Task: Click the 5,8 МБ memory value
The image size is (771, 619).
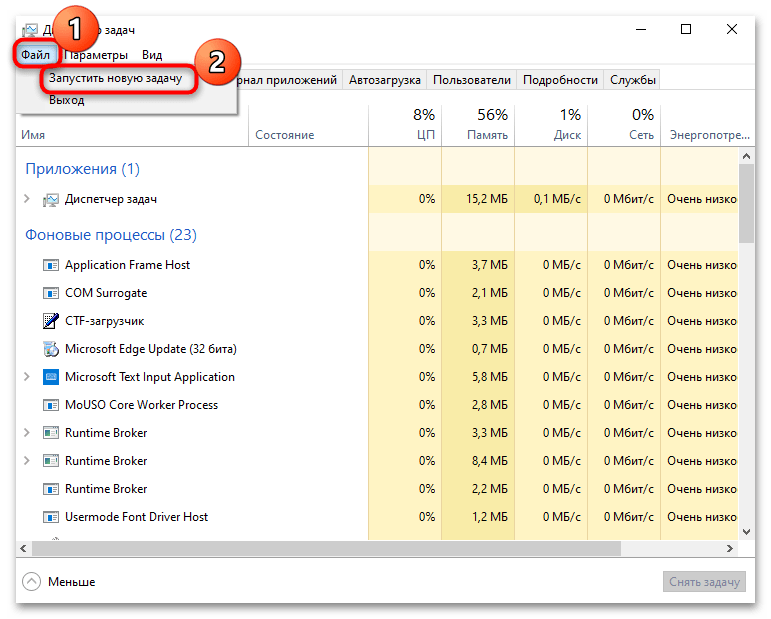Action: (490, 377)
